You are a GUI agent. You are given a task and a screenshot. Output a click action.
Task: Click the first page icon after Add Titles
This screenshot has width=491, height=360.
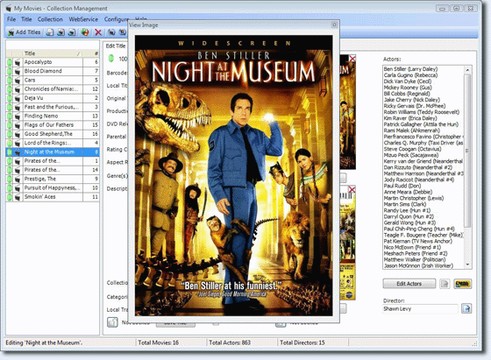[50, 32]
